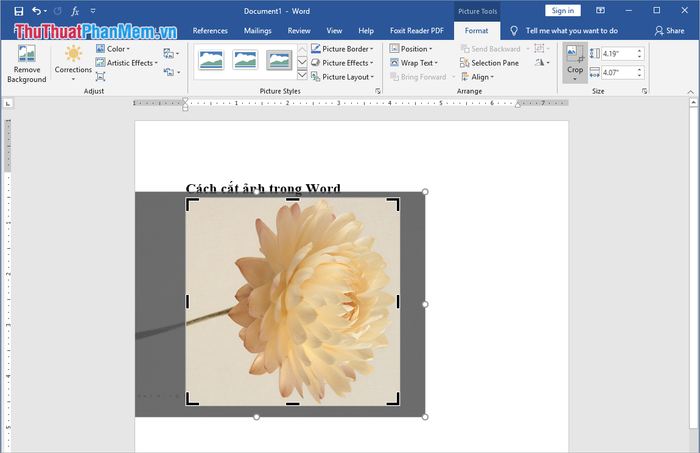The width and height of the screenshot is (700, 453).
Task: Open Ribbon Display Options icon
Action: 600,11
